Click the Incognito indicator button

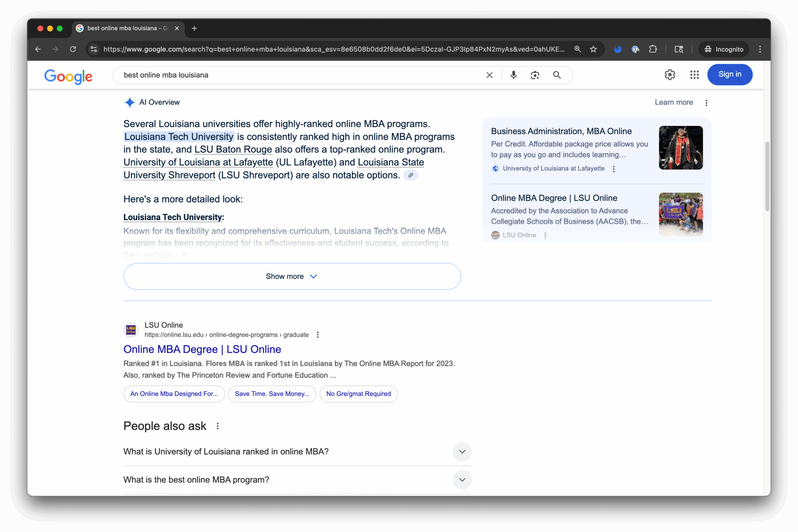[724, 49]
